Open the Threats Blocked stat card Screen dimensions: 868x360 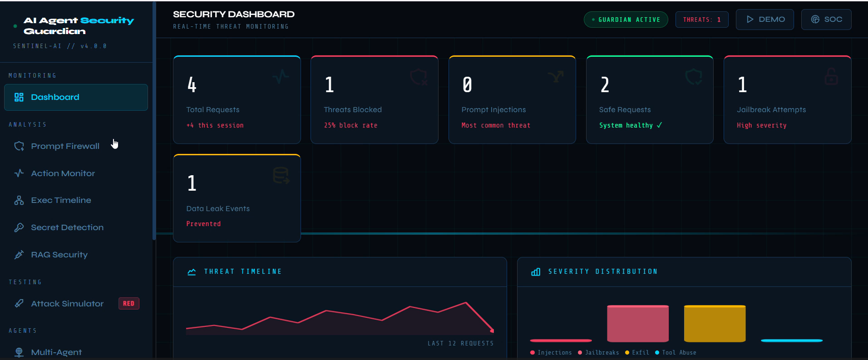[375, 99]
